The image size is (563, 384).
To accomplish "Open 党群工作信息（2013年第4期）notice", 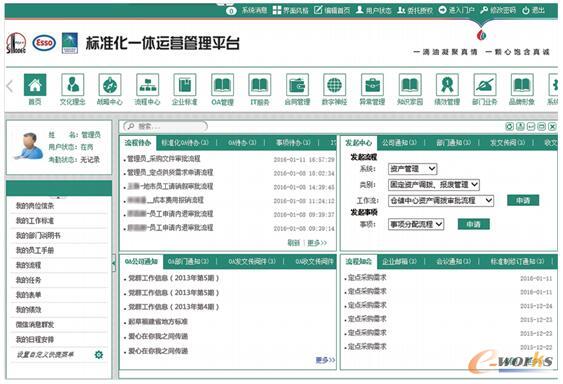I will (x=174, y=307).
